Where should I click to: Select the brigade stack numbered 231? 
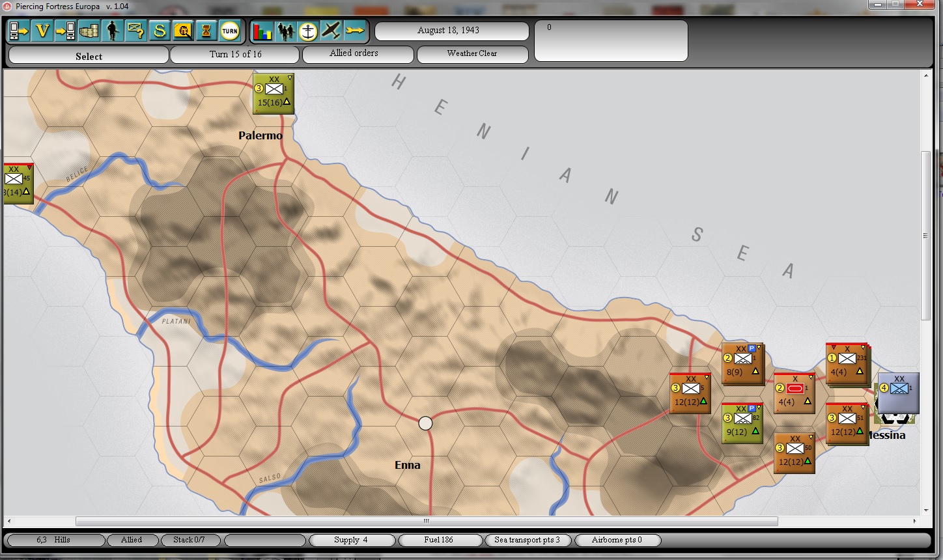click(x=847, y=363)
